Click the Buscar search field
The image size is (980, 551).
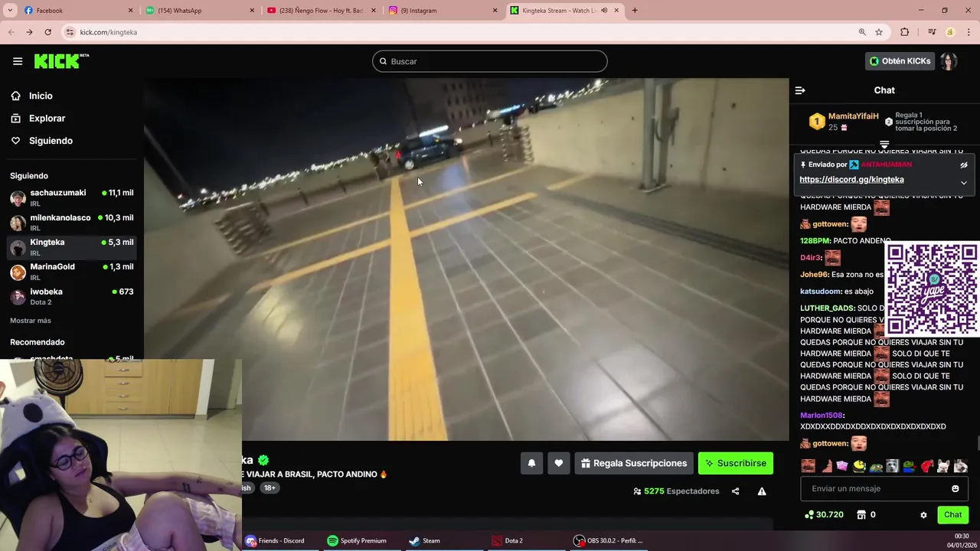tap(490, 61)
